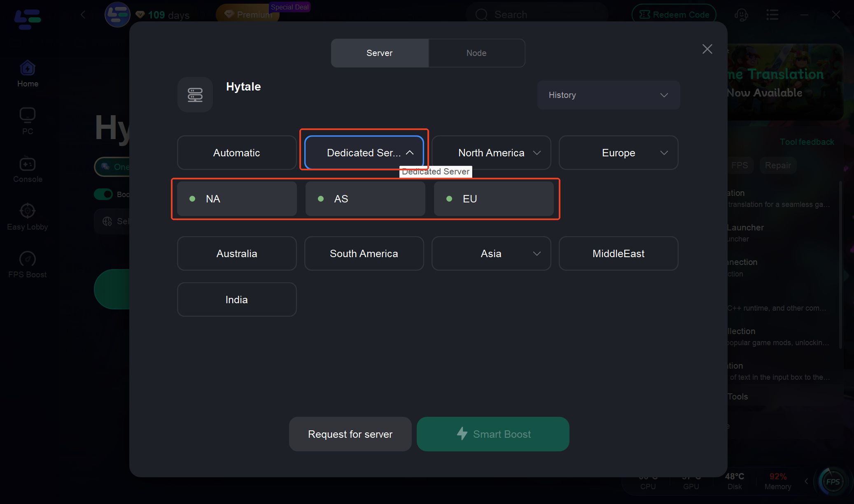Click the Hytale server icon in the dialog
Viewport: 854px width, 504px height.
[x=195, y=95]
